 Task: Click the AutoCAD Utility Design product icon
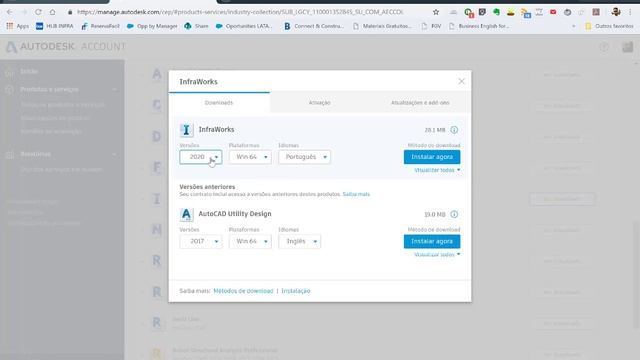point(187,214)
